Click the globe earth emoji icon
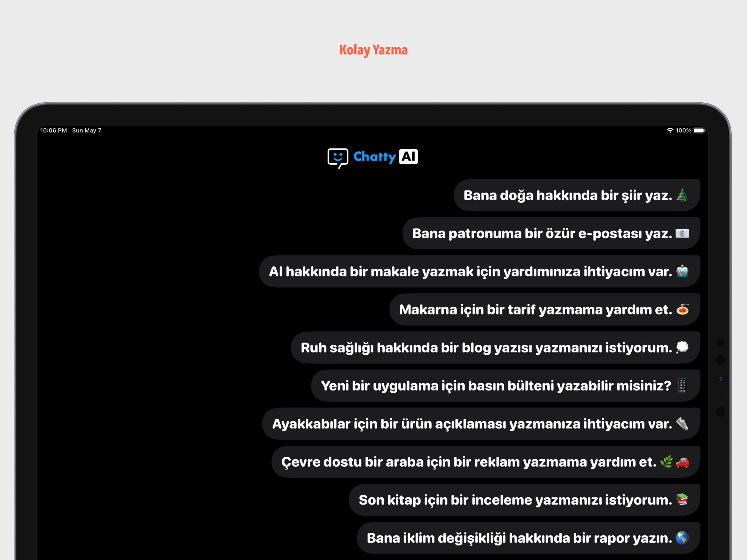 pos(682,538)
